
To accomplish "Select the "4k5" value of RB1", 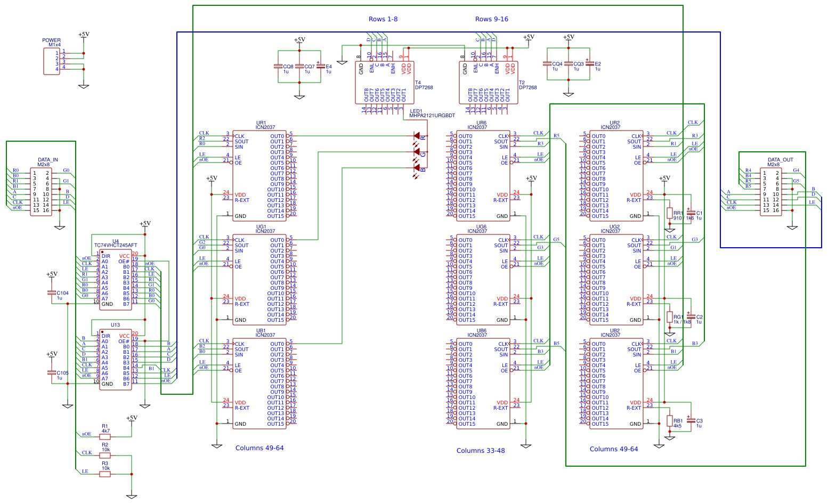I will (678, 426).
